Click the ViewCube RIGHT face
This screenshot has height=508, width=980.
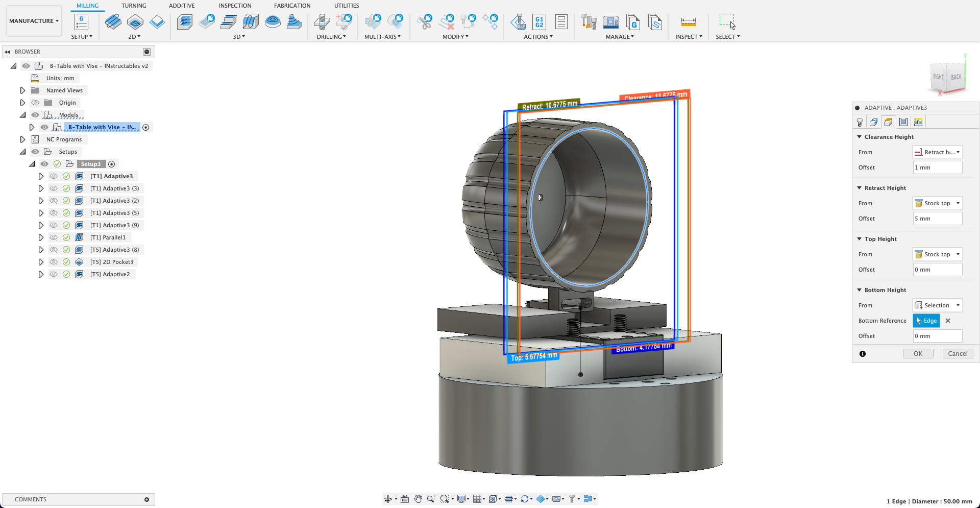click(938, 77)
